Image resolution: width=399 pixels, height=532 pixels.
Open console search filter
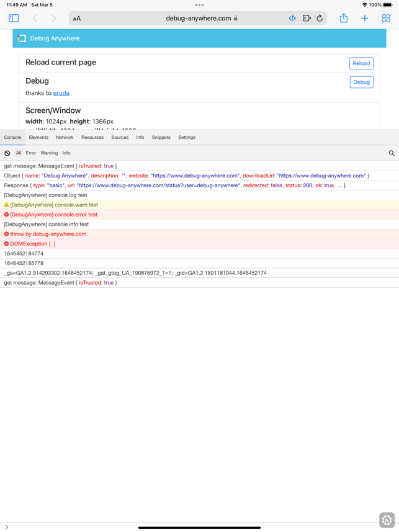[x=392, y=153]
